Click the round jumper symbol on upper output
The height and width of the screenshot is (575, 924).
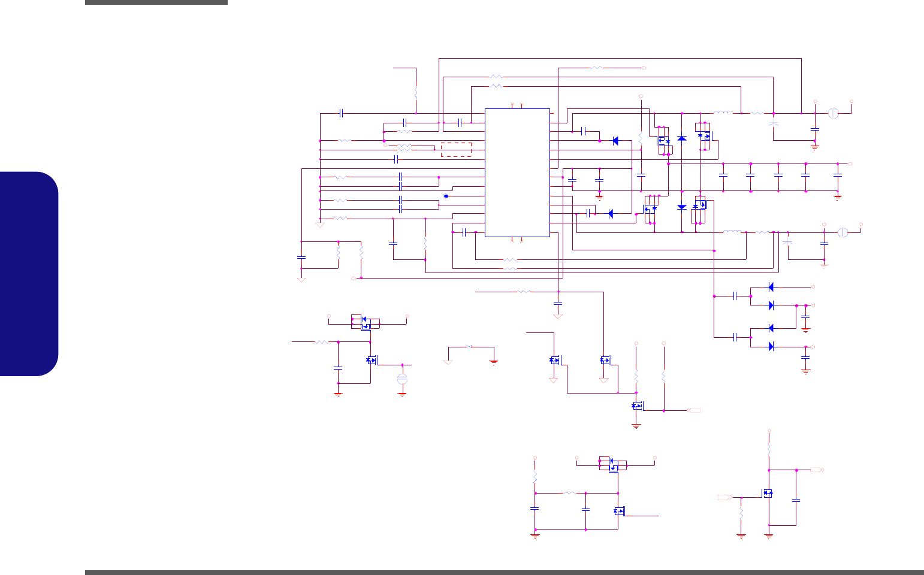tap(833, 113)
